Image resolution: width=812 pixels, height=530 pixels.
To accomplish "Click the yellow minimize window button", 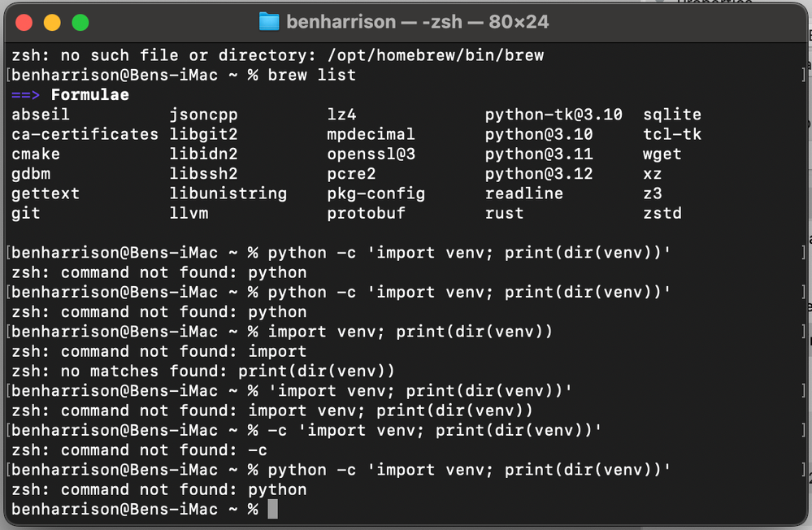I will coord(52,22).
